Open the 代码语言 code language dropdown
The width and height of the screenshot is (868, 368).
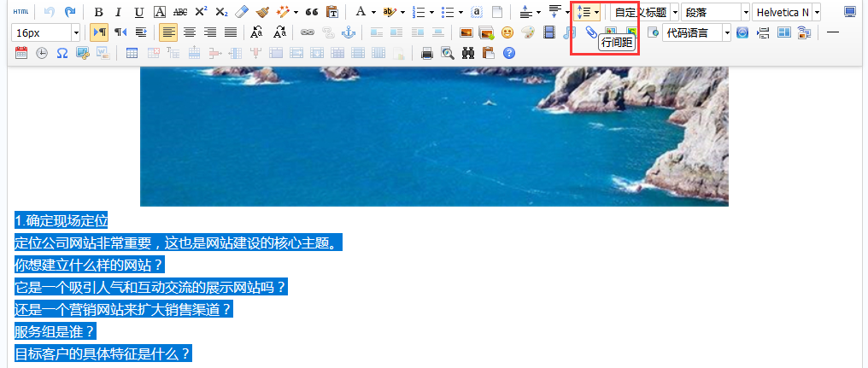pyautogui.click(x=696, y=32)
